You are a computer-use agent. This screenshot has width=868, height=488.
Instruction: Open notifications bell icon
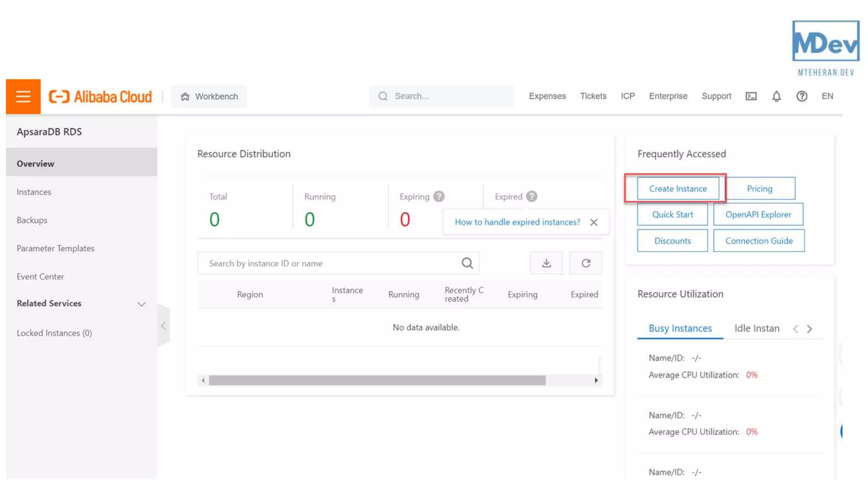tap(776, 96)
